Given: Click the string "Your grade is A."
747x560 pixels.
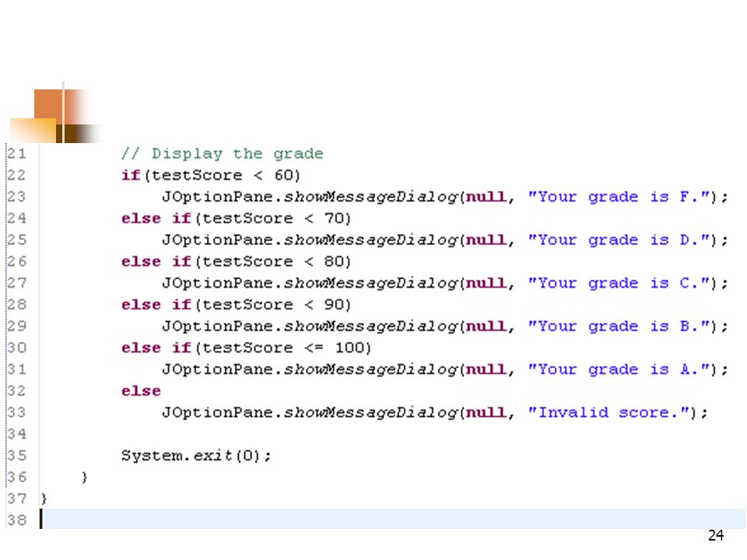Looking at the screenshot, I should 619,369.
